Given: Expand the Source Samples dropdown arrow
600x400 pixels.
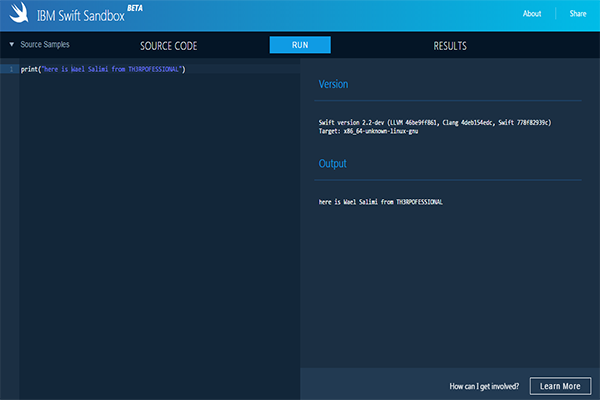Looking at the screenshot, I should coord(11,44).
